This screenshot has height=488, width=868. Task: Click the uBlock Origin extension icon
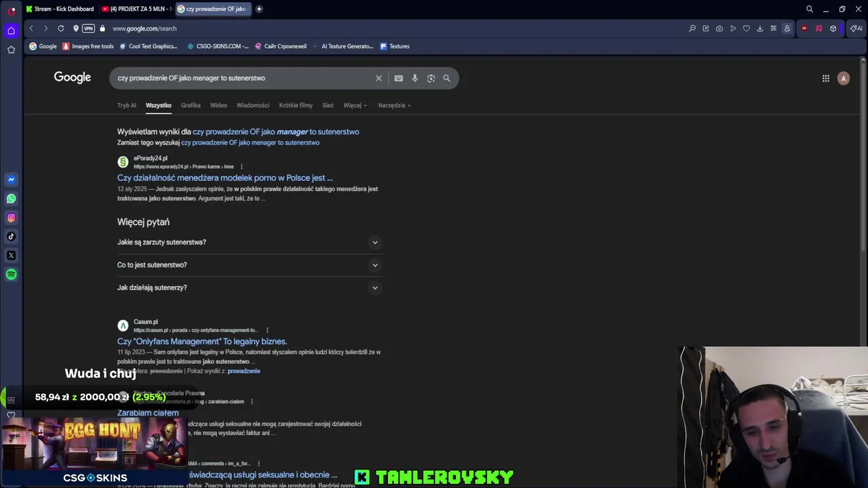(804, 28)
